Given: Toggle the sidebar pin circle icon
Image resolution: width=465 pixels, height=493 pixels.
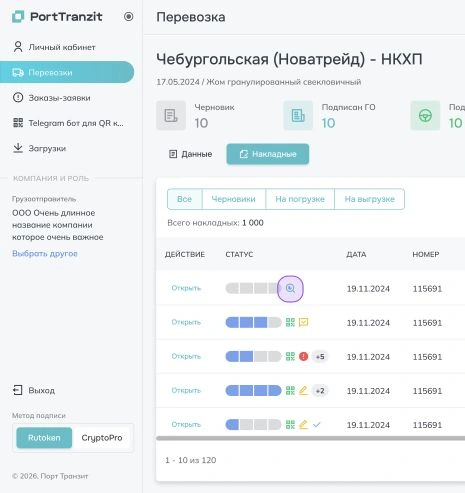Looking at the screenshot, I should tap(128, 16).
